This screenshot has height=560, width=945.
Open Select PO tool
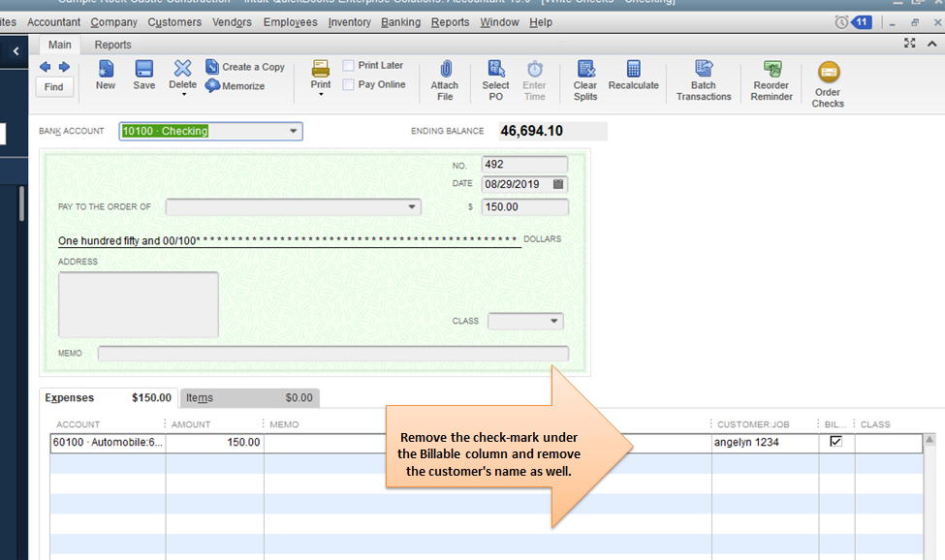pos(495,80)
